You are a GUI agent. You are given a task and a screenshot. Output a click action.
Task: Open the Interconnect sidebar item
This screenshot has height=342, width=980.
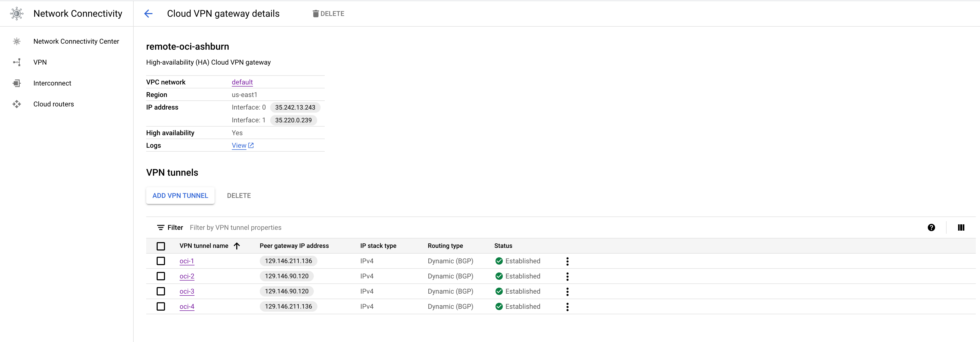coord(52,83)
